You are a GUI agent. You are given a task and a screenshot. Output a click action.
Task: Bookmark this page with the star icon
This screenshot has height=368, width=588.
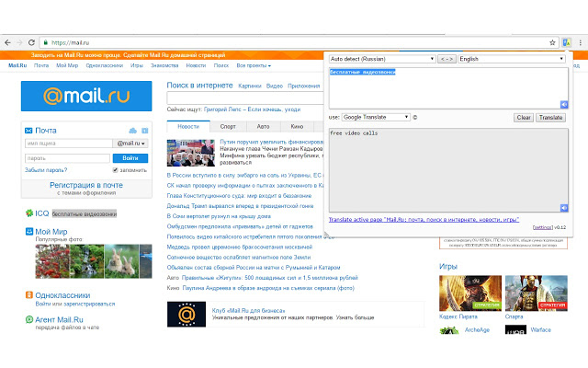[x=552, y=41]
